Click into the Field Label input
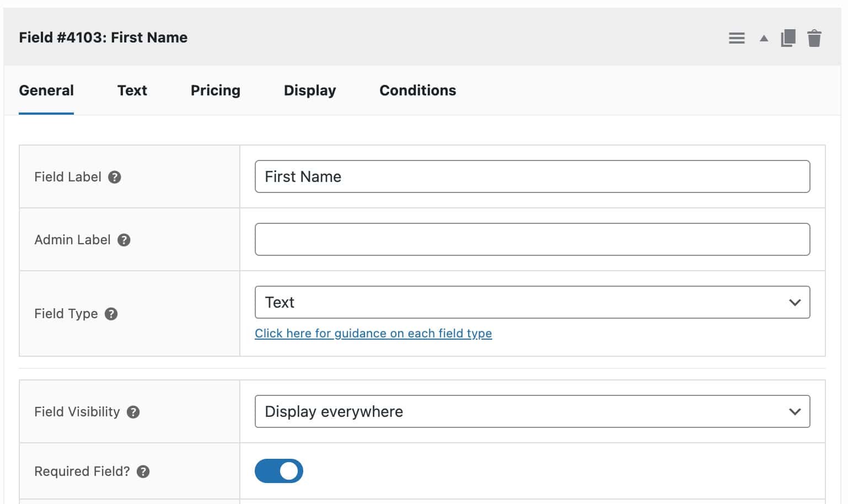 (532, 176)
